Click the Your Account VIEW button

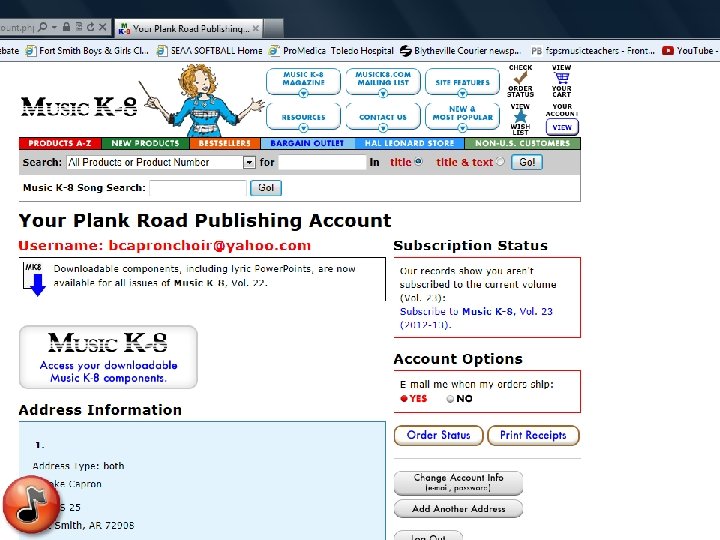562,127
